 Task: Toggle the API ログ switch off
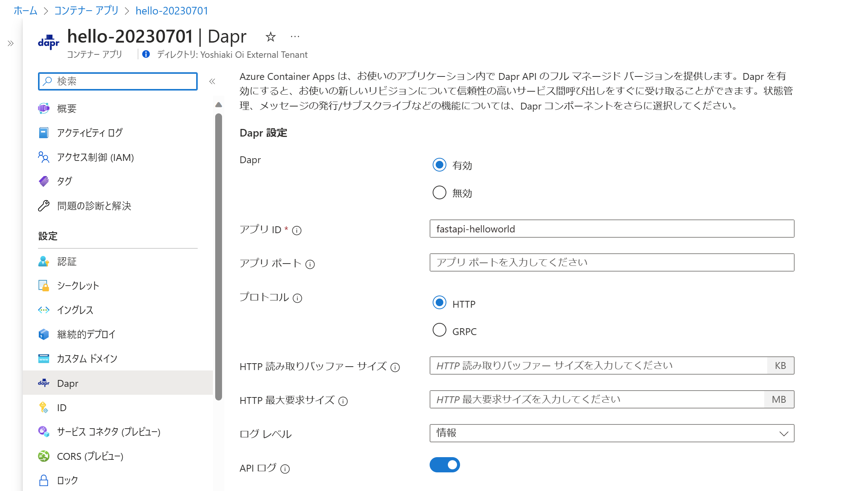[444, 465]
